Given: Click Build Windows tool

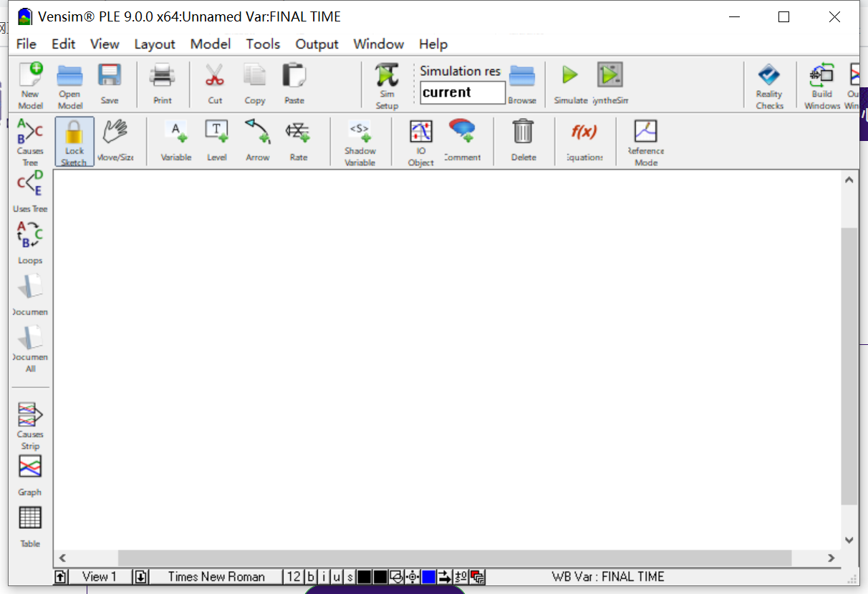Looking at the screenshot, I should pyautogui.click(x=821, y=85).
